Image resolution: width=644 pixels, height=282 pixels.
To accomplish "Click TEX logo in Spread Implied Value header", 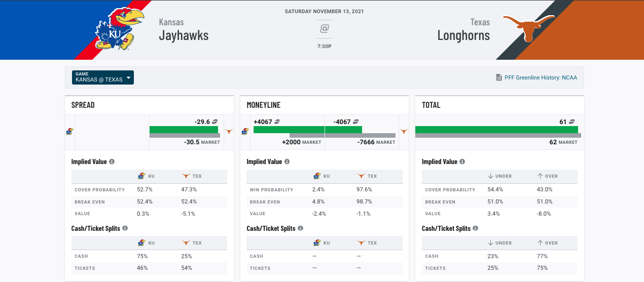I will tap(186, 176).
